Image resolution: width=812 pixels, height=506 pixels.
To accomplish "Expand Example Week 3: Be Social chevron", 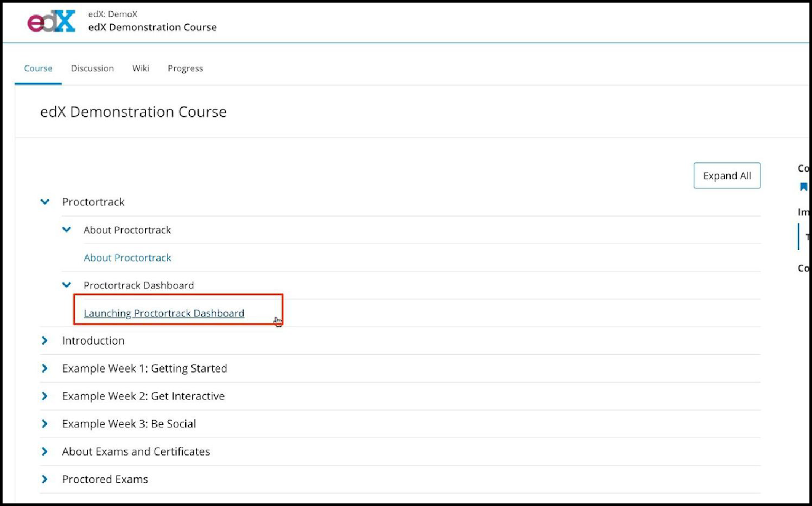I will (45, 424).
